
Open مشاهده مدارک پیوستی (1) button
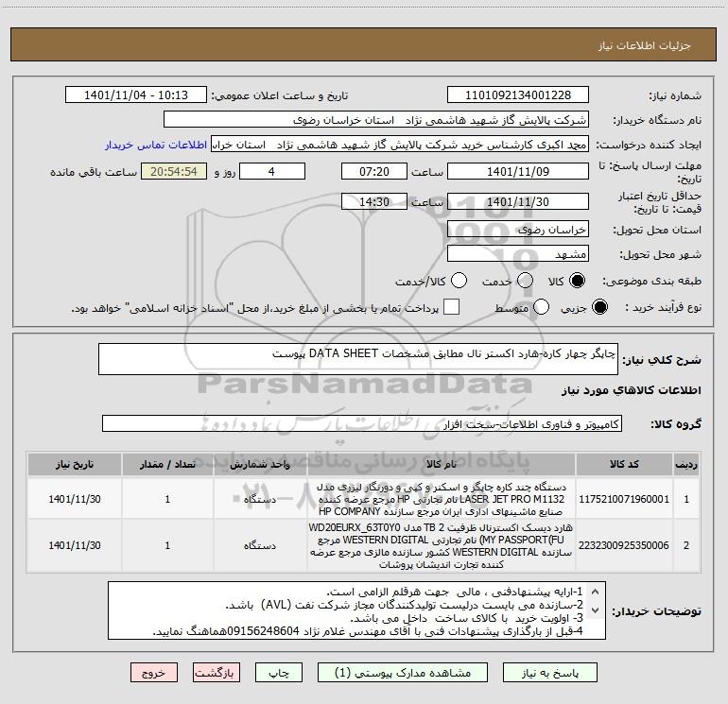tap(403, 673)
